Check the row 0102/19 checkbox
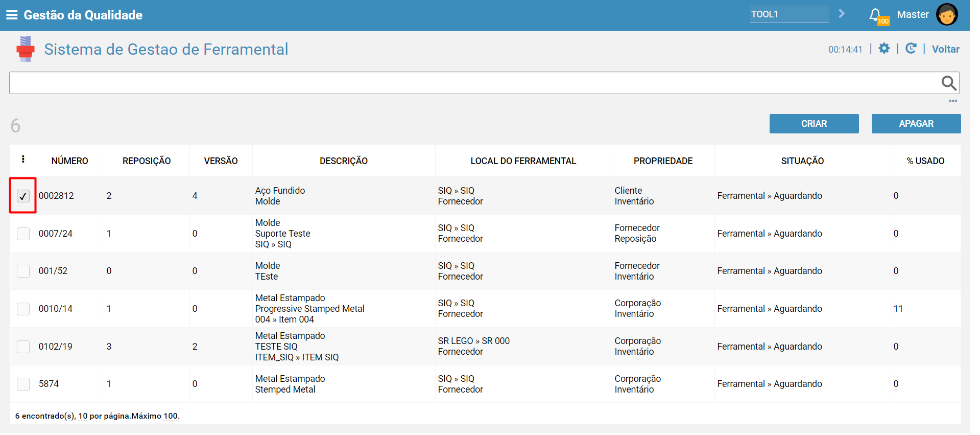 23,347
